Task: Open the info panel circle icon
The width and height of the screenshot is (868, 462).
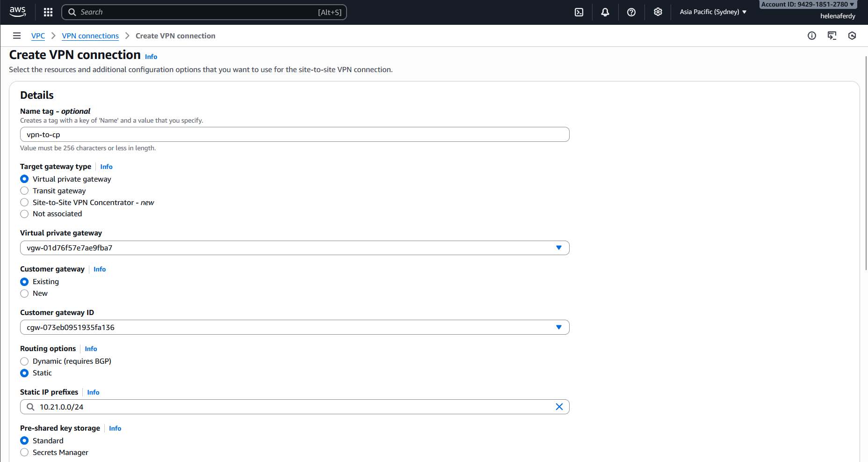Action: [x=812, y=36]
